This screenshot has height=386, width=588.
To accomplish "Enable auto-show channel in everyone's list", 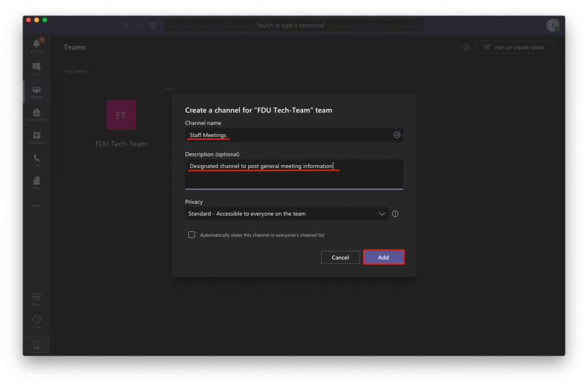I will (192, 235).
